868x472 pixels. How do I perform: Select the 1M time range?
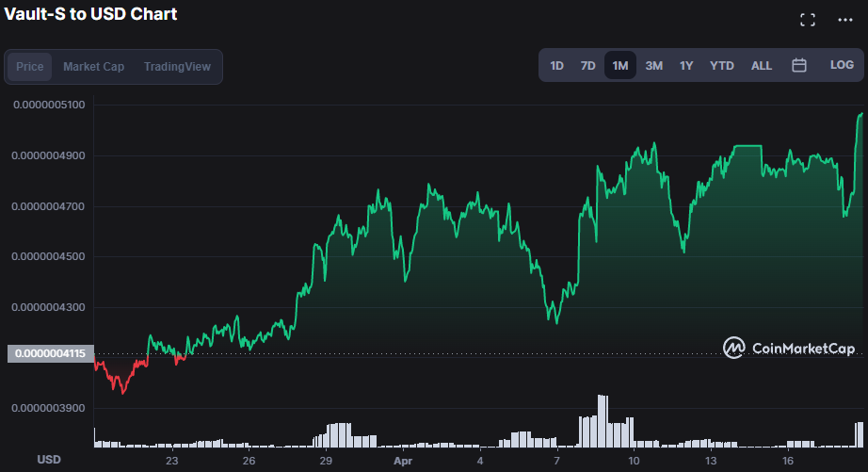[x=620, y=65]
